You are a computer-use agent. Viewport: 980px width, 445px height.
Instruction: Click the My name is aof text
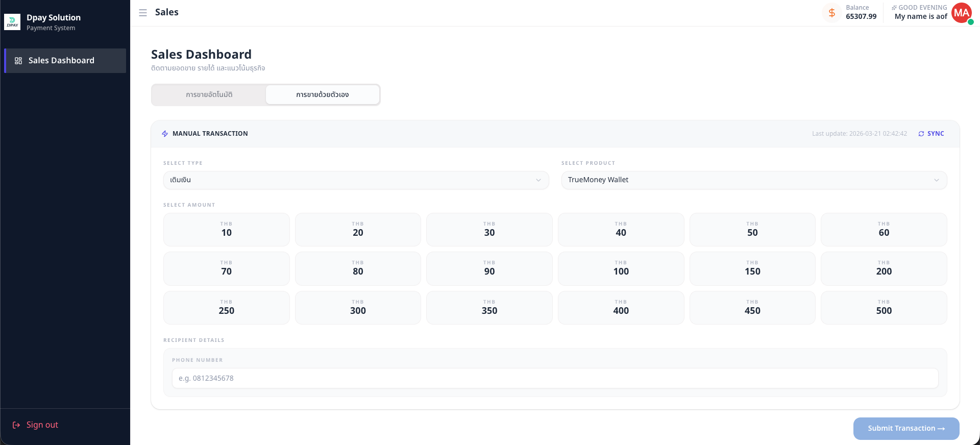click(x=921, y=16)
